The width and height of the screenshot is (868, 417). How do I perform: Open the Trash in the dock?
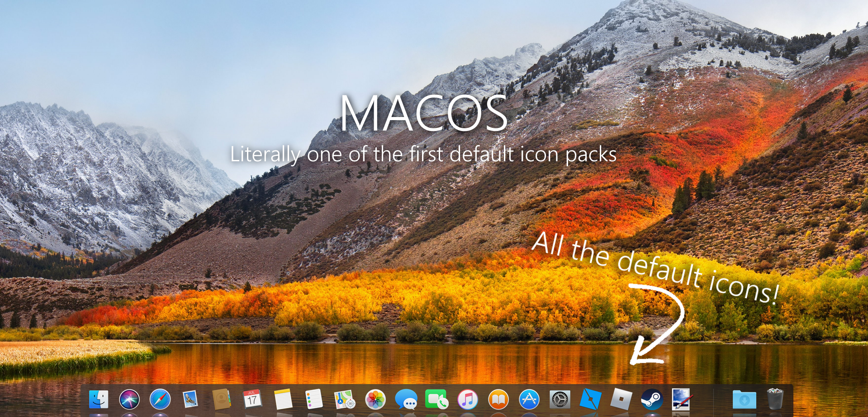(775, 399)
